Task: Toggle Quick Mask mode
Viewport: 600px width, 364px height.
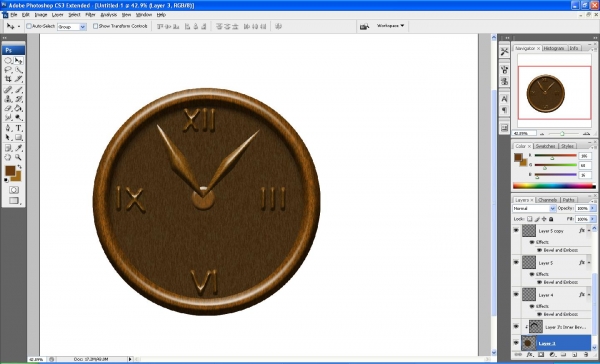Action: [14, 190]
